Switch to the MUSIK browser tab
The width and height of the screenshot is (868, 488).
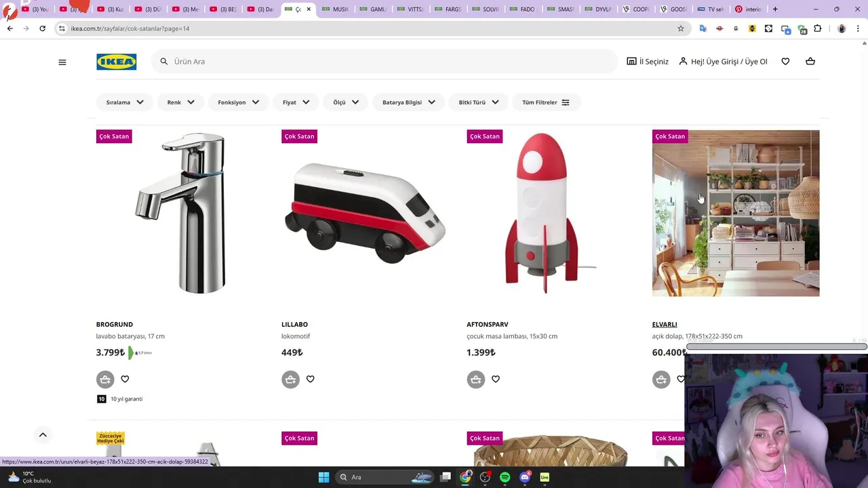(335, 9)
